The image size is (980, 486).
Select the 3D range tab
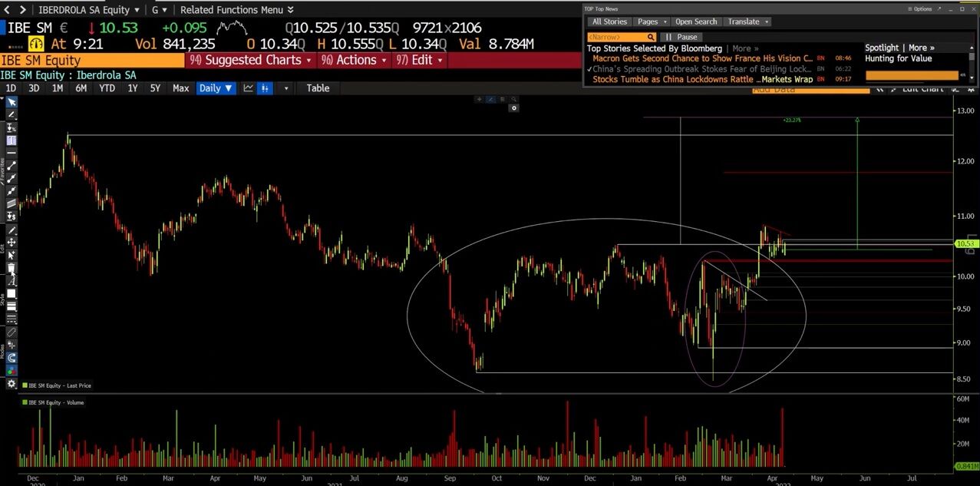click(x=34, y=88)
